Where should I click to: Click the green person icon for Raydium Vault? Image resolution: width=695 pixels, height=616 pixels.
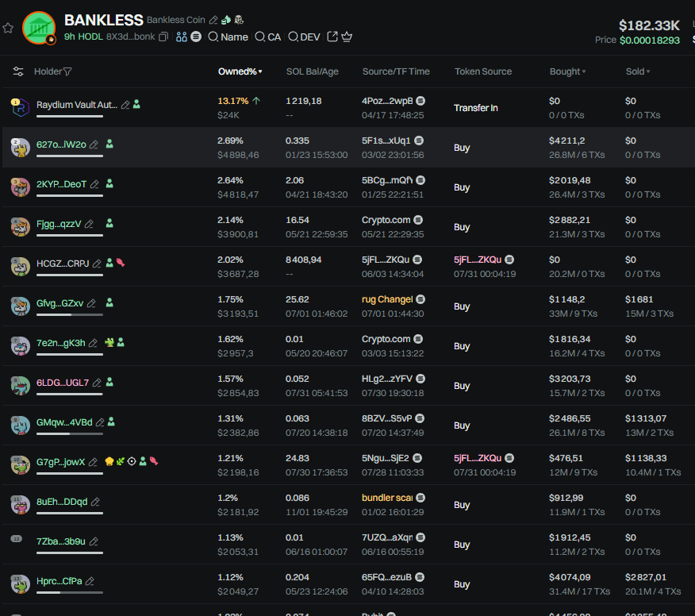click(x=136, y=104)
